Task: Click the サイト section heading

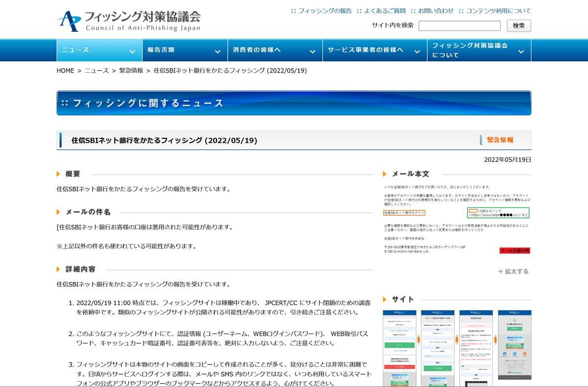Action: [x=403, y=299]
